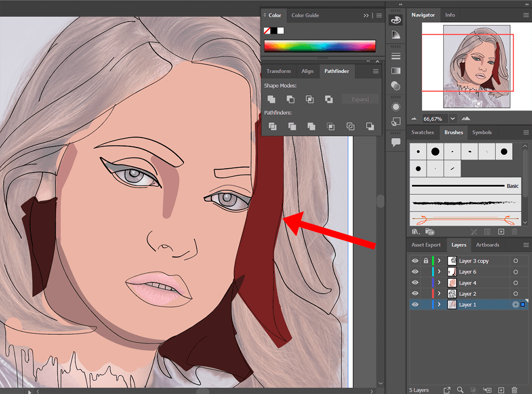The image size is (532, 394).
Task: Hide Layer 6 with its eye icon
Action: tap(415, 272)
